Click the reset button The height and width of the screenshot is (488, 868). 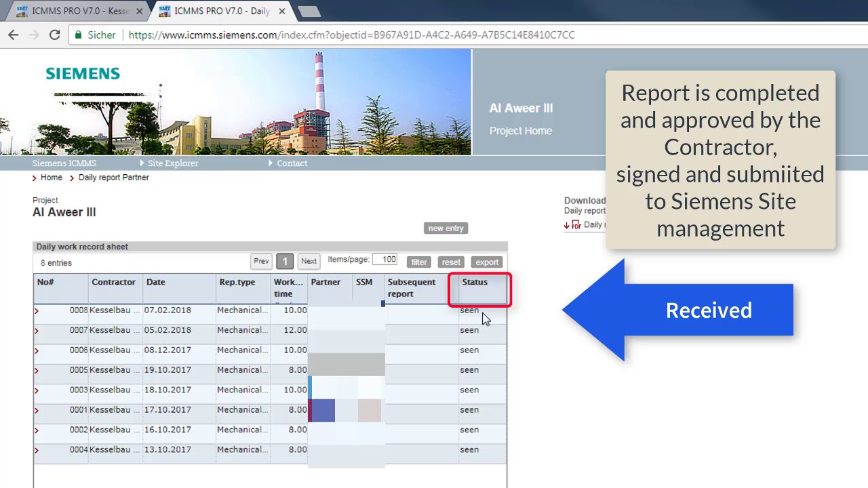tap(451, 262)
